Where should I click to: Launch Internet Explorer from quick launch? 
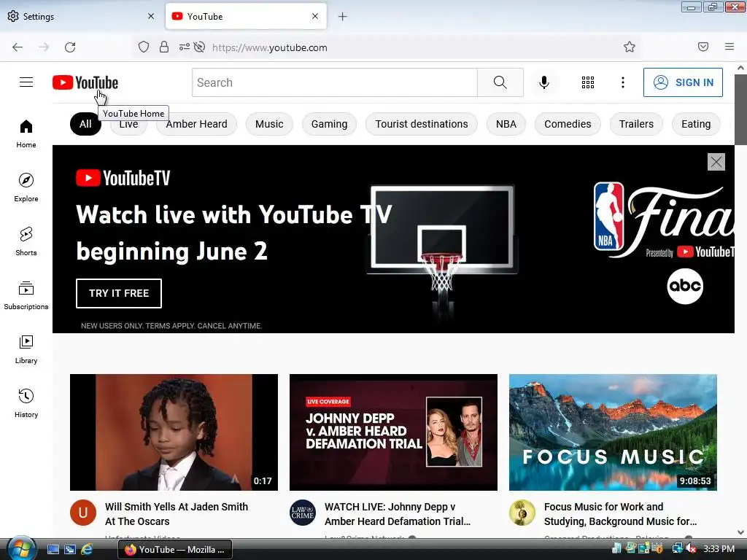[87, 550]
